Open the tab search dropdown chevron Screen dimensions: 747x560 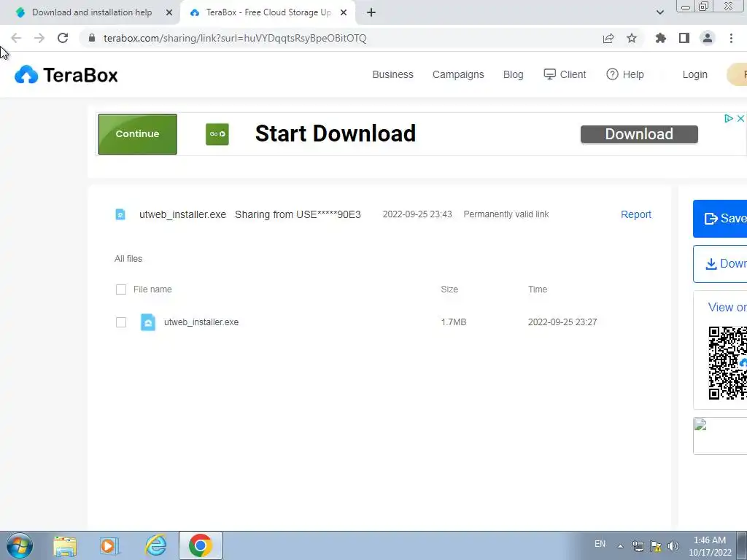[x=659, y=12]
